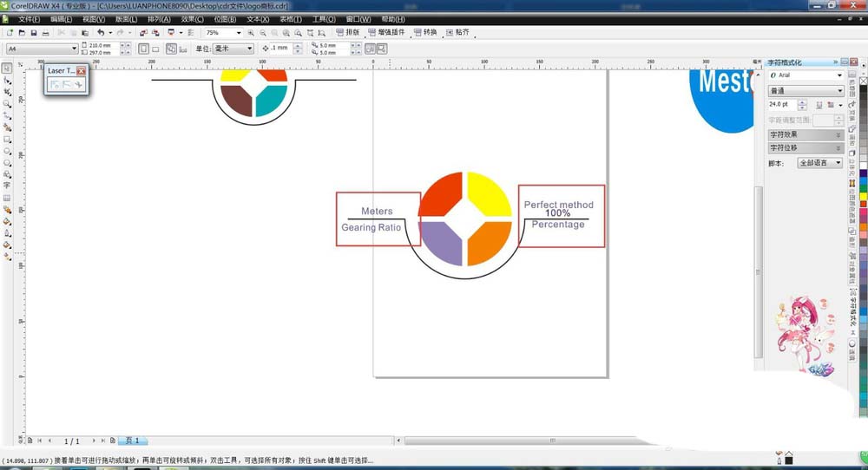Open the undo history dropdown arrow
The image size is (868, 470).
coord(110,33)
